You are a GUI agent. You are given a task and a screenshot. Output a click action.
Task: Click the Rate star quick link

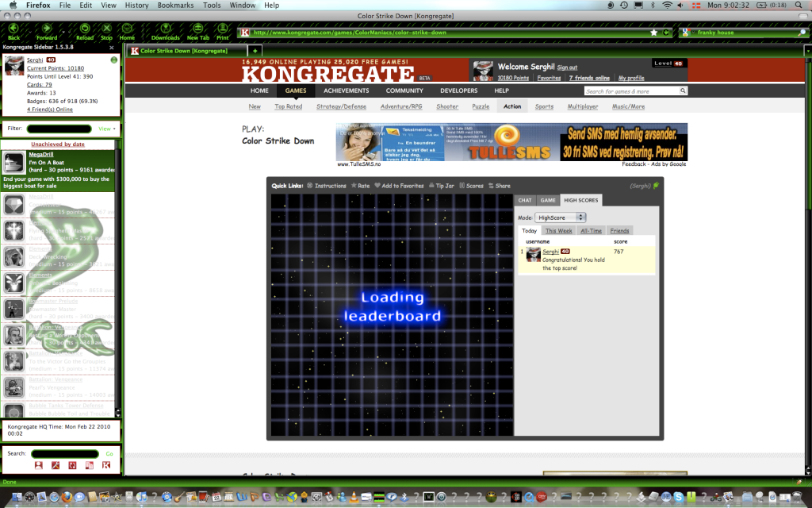click(x=361, y=186)
